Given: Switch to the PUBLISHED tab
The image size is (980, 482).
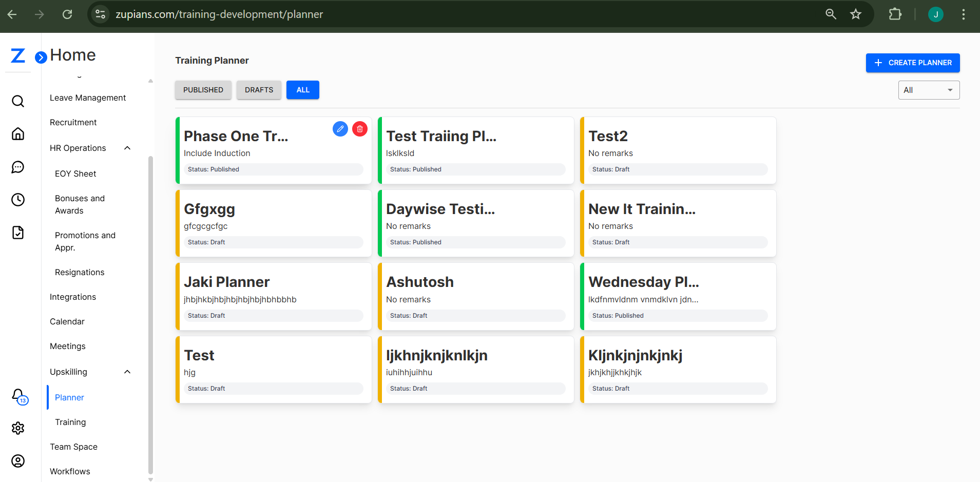Looking at the screenshot, I should point(203,90).
